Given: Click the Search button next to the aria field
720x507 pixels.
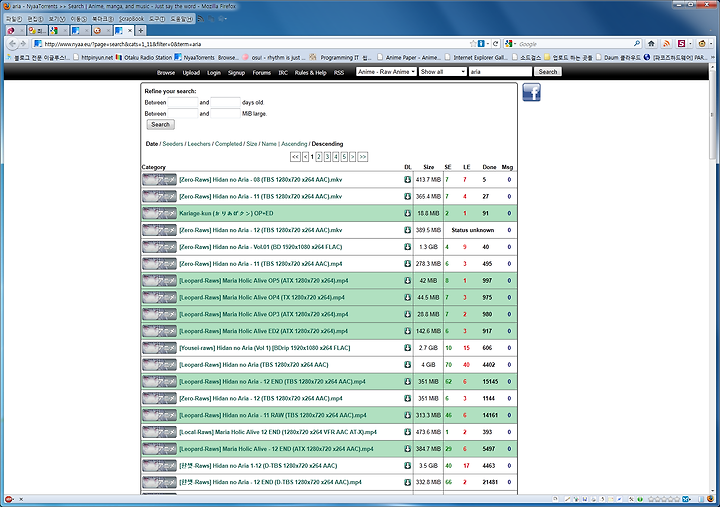Looking at the screenshot, I should point(548,72).
